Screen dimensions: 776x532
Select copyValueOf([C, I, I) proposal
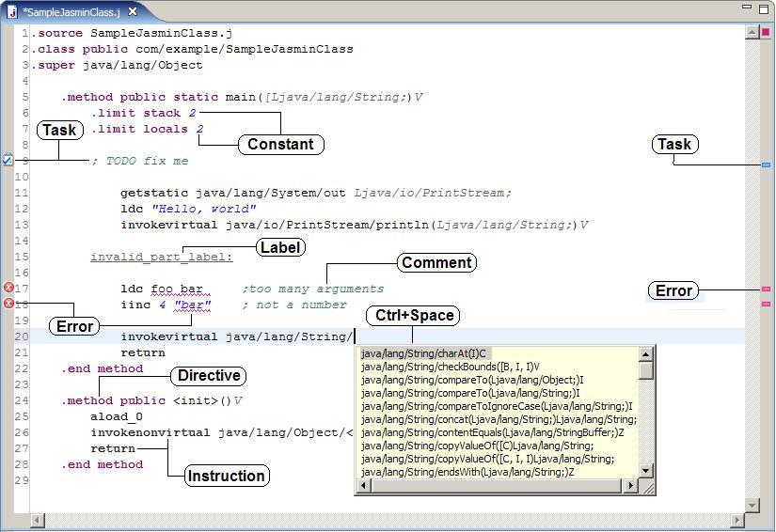click(487, 459)
